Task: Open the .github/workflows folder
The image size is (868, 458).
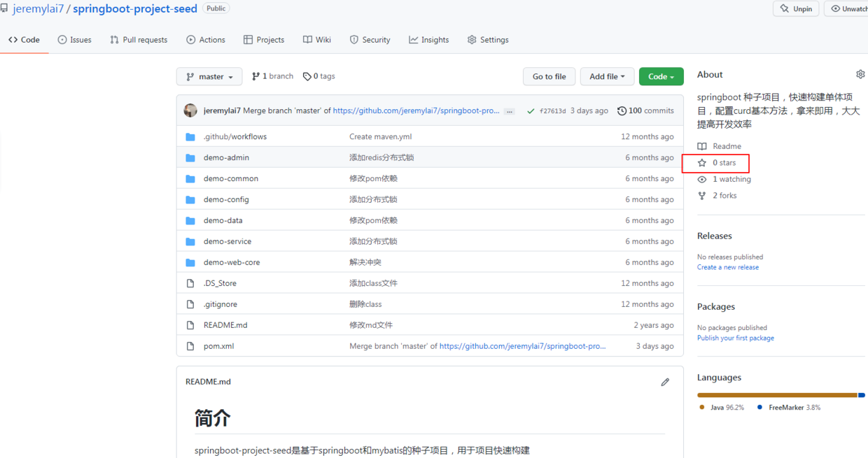Action: click(235, 136)
